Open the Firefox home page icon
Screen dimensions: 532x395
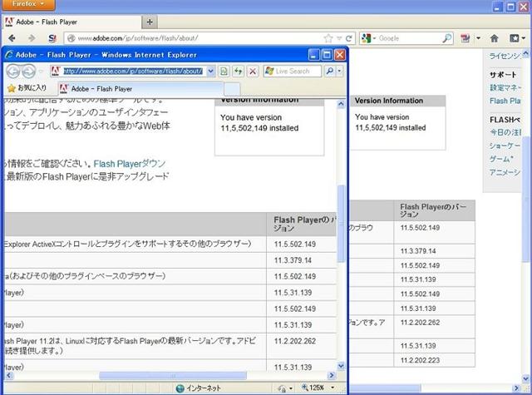coord(495,38)
